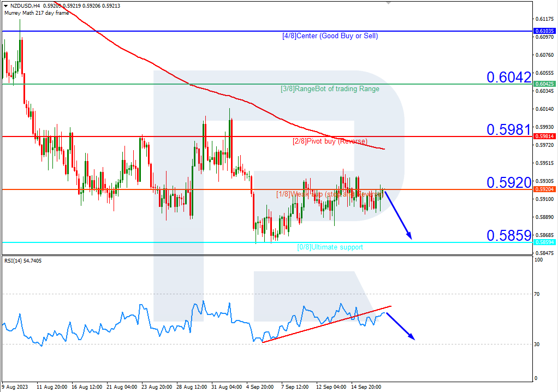Viewport: 558px width, 392px height.
Task: Click the blue 0.5981 price level text
Action: coord(508,130)
